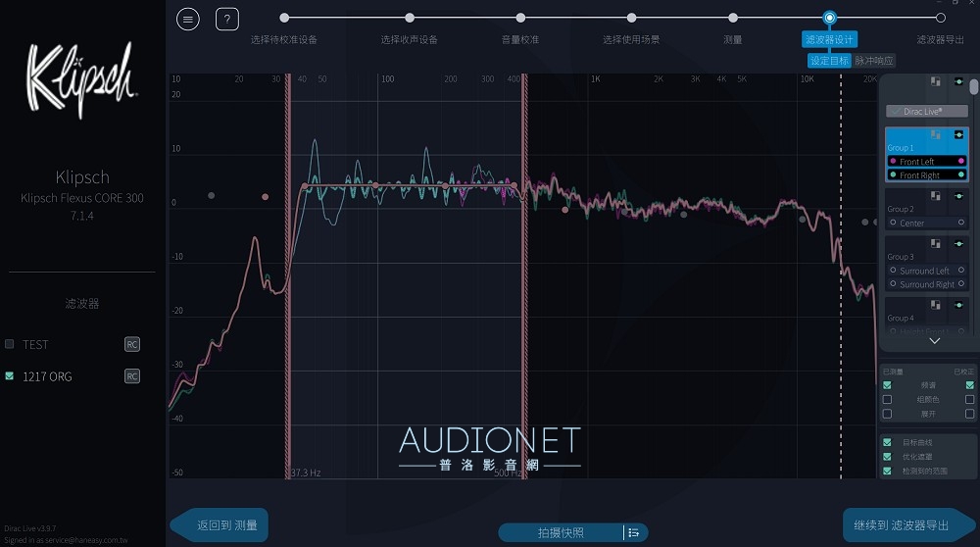The width and height of the screenshot is (980, 547).
Task: Click the Group 3 header label
Action: 900,256
